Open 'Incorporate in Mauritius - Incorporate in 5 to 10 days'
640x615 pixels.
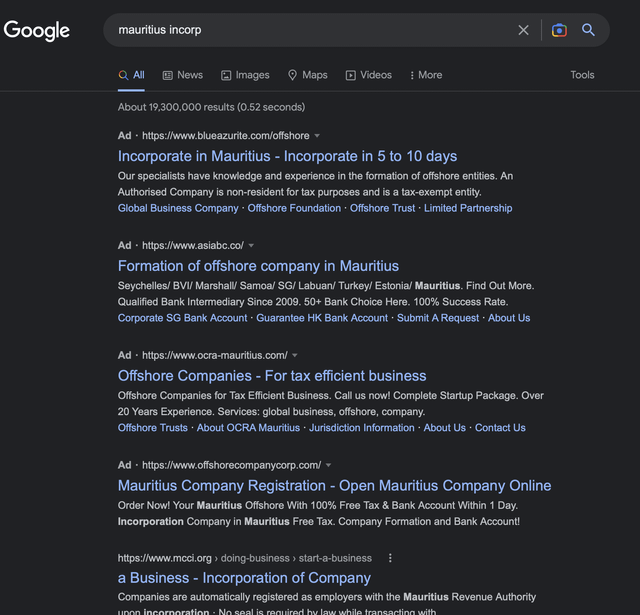pos(287,156)
